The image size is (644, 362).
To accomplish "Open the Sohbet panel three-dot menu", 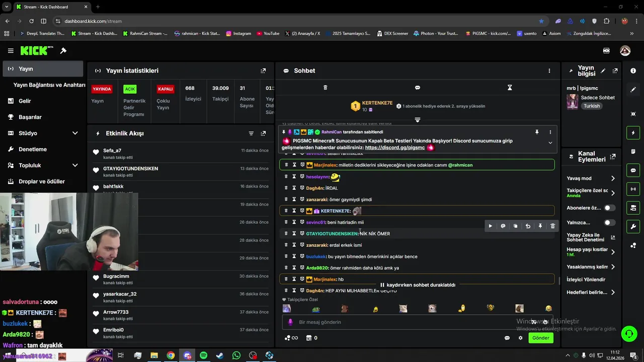I will tap(549, 71).
